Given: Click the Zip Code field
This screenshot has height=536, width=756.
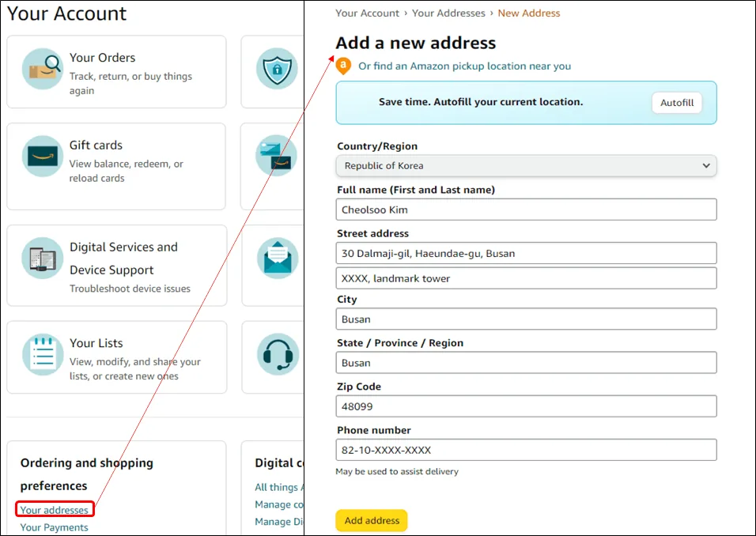Looking at the screenshot, I should point(526,406).
